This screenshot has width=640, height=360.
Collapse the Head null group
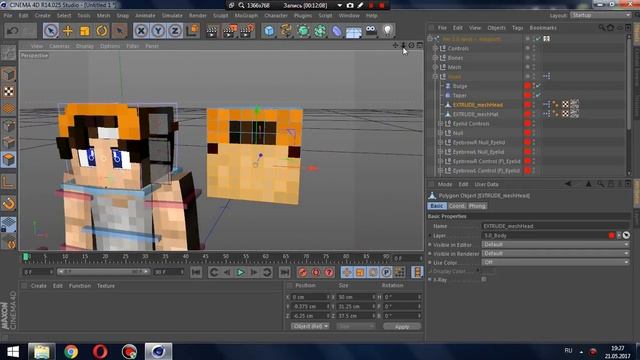pyautogui.click(x=435, y=76)
